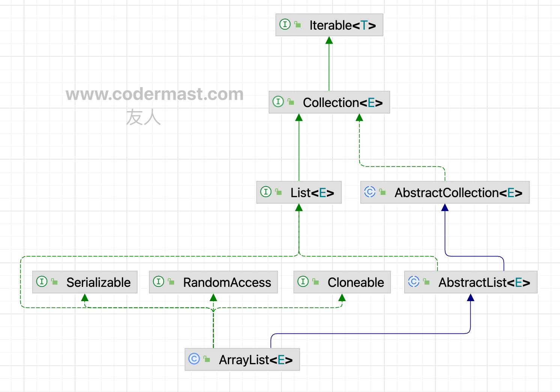Click the www.codermast.com watermark text
Image resolution: width=560 pixels, height=392 pixels.
[154, 94]
